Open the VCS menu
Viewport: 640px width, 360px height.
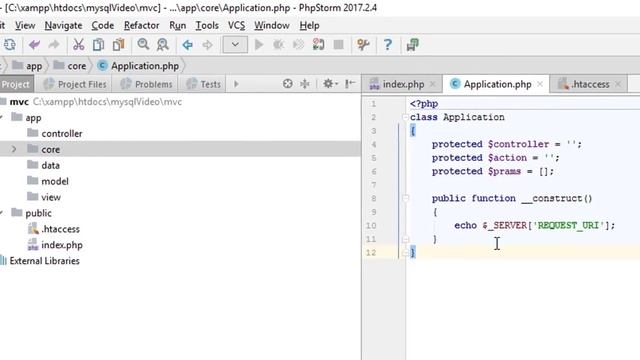click(x=236, y=26)
